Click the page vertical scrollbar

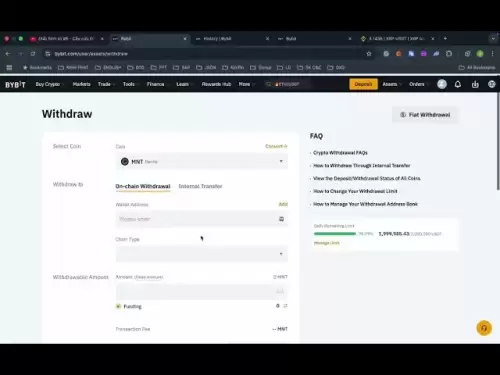tap(498, 142)
